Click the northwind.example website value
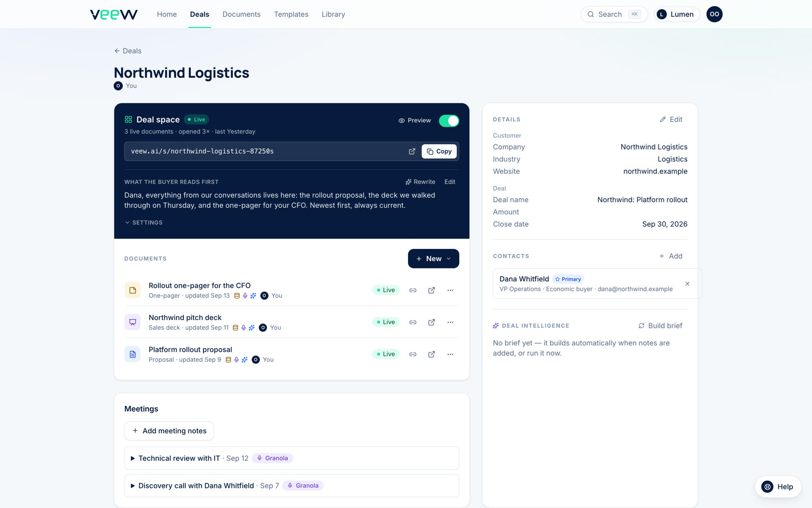The image size is (812, 508). pos(655,171)
